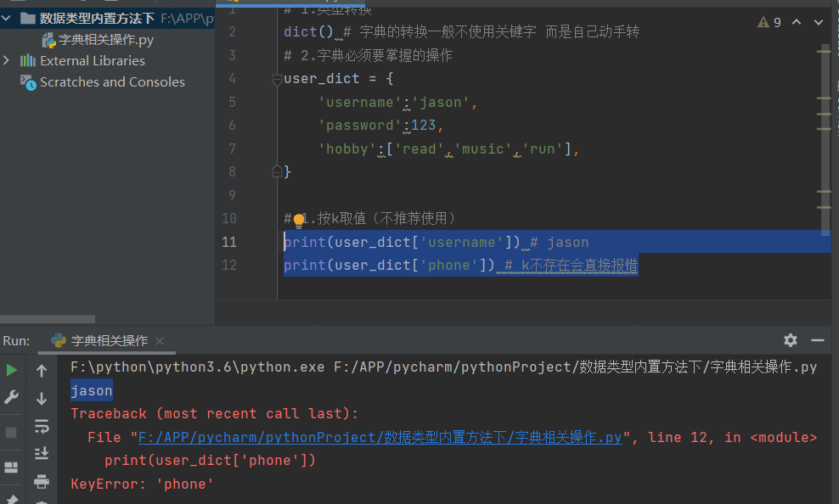Click the down the stack trace arrow
839x504 pixels.
tap(42, 399)
